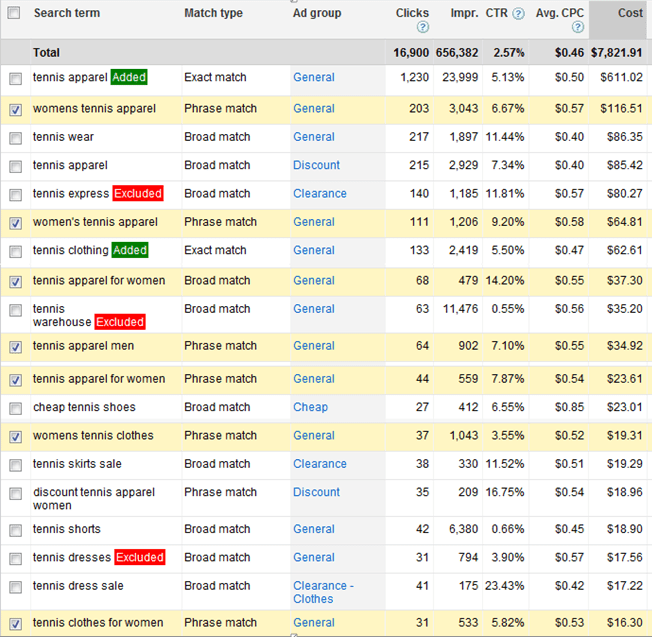The height and width of the screenshot is (637, 652).
Task: Check the tennis shorts row checkbox
Action: 15,530
